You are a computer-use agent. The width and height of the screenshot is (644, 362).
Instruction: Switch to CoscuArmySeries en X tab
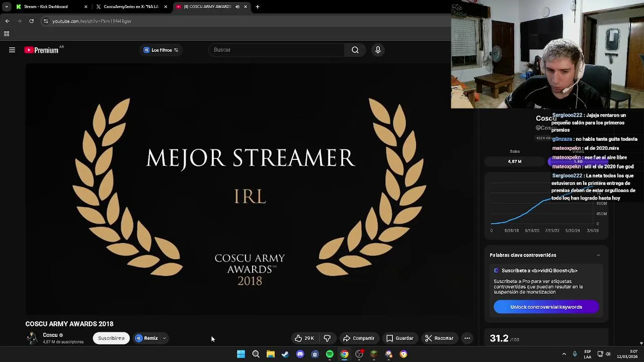point(131,7)
